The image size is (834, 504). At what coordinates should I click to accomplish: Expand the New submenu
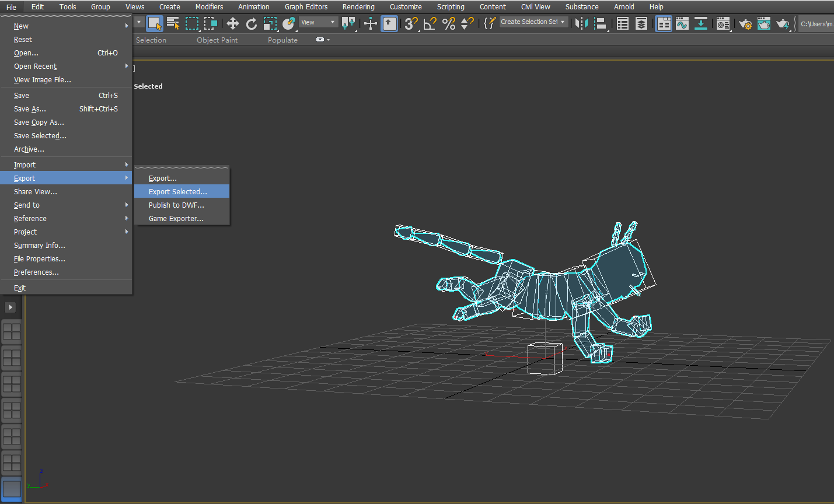point(126,26)
